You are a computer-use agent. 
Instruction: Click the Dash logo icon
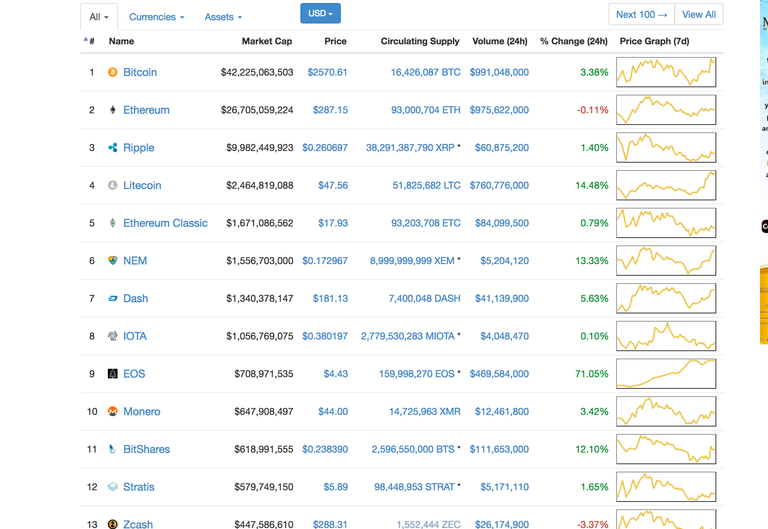click(113, 298)
